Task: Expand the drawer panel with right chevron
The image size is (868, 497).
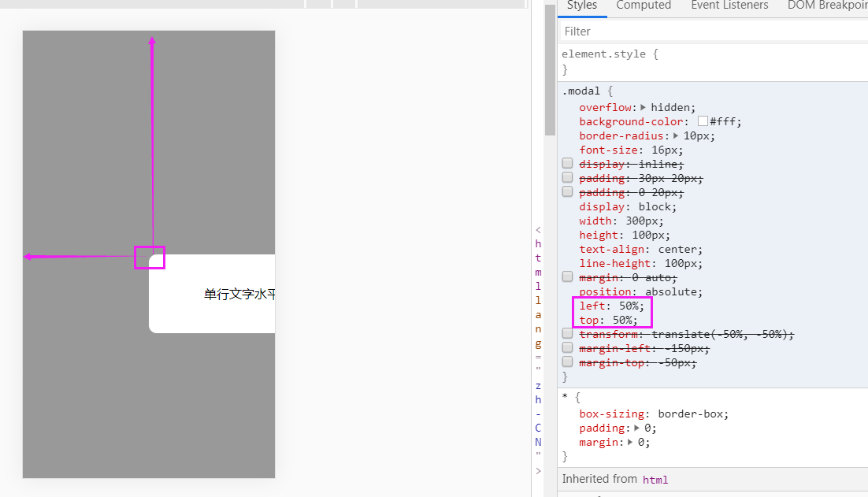Action: tap(538, 470)
